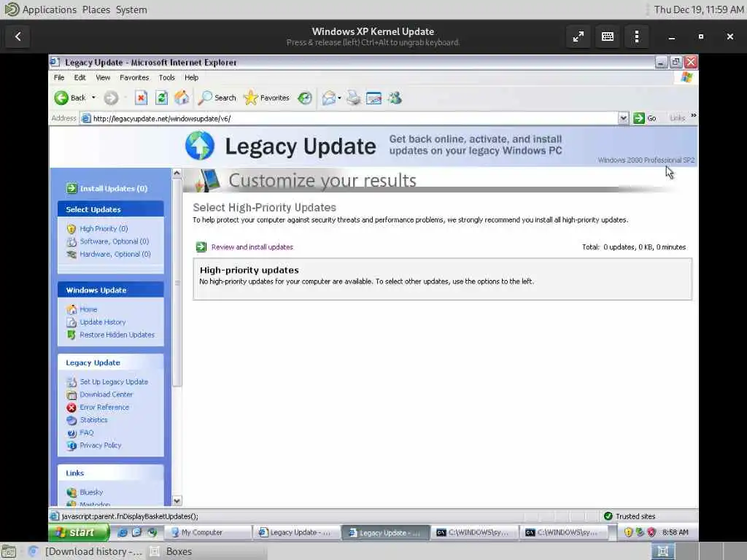Expand the Mail button dropdown arrow

click(x=340, y=98)
